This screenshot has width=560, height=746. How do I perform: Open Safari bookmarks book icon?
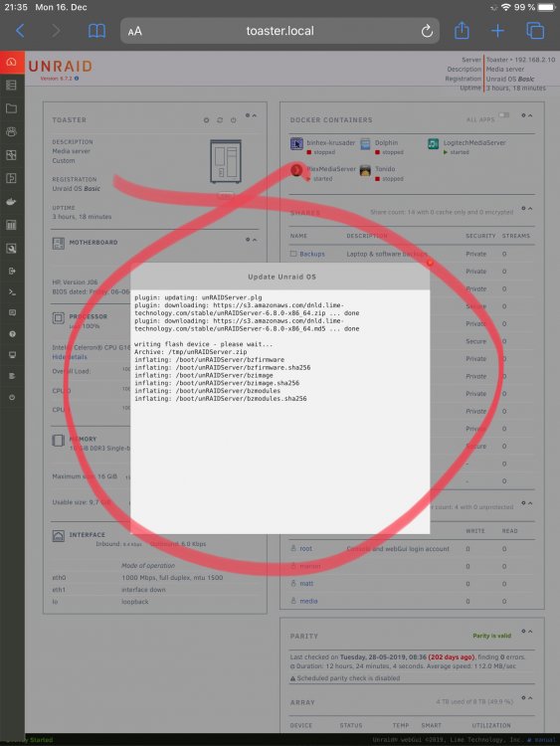pyautogui.click(x=96, y=31)
